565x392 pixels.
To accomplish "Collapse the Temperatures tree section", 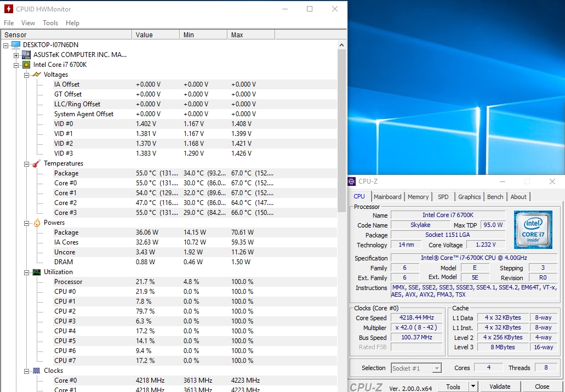I will 26,163.
